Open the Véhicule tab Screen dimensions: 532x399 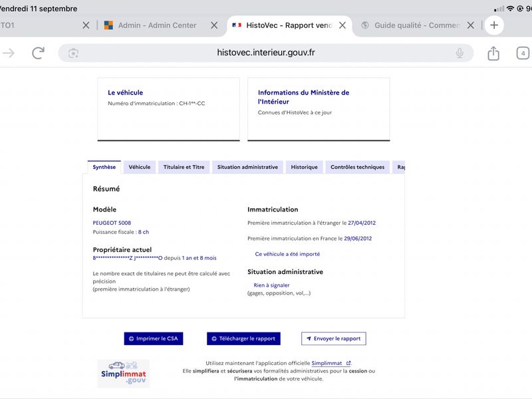(x=140, y=167)
